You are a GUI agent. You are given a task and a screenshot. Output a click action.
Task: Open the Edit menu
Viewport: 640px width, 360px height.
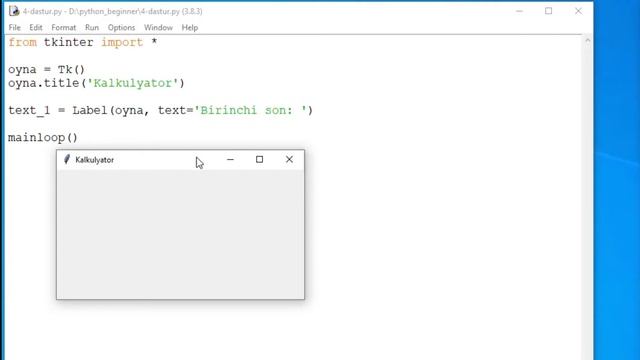coord(36,28)
